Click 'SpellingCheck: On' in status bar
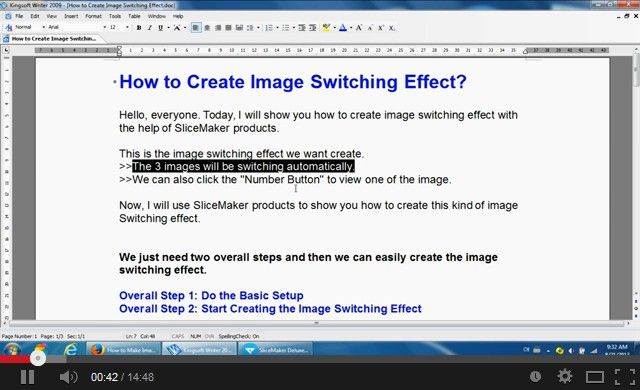The image size is (640, 390). pyautogui.click(x=239, y=336)
